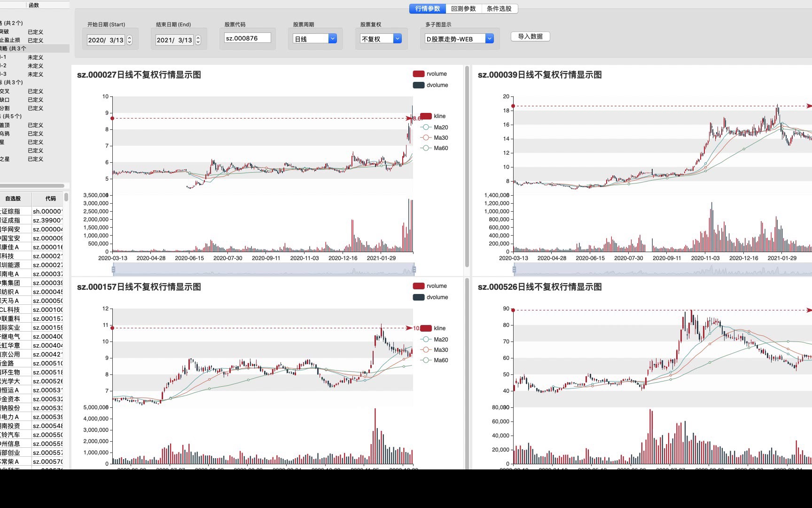
Task: Toggle rvolume legend in sz.000027 chart
Action: 429,74
